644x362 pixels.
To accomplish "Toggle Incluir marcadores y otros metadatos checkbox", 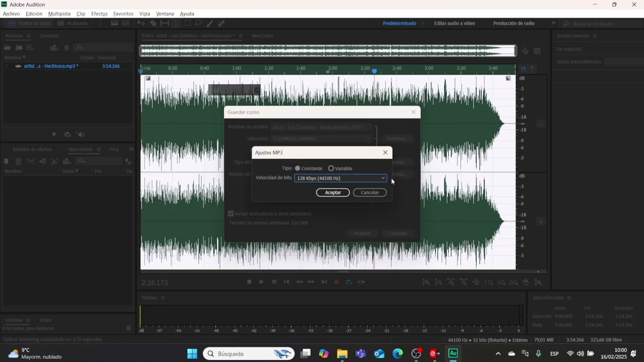I will [x=231, y=214].
